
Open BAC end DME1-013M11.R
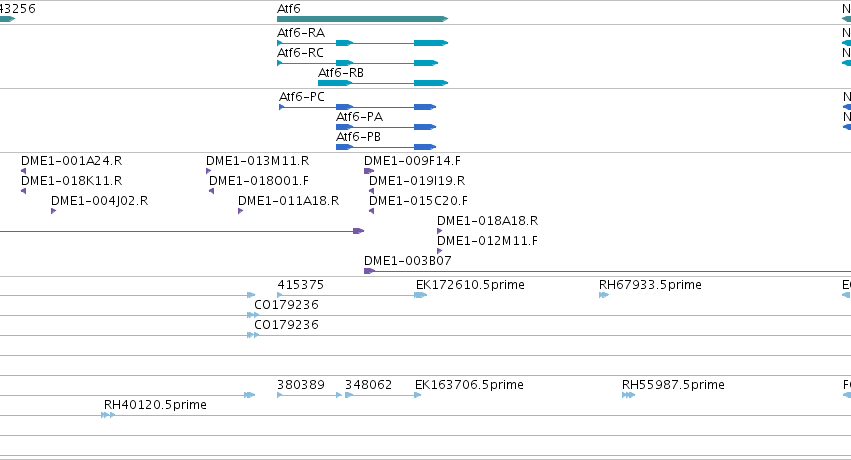click(x=257, y=161)
